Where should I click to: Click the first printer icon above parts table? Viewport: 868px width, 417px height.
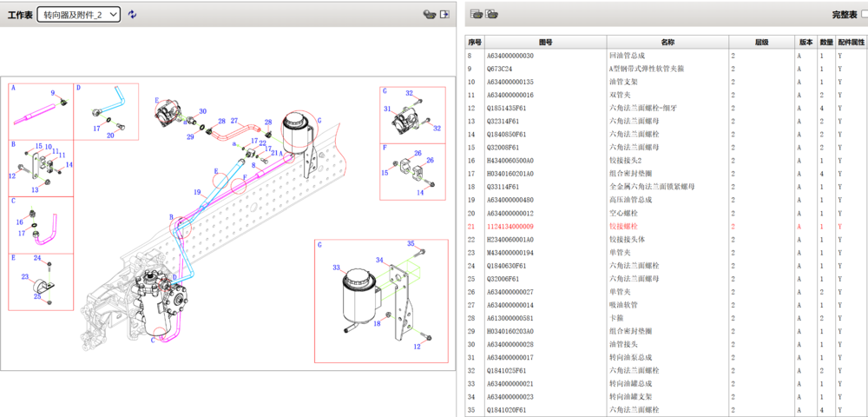coord(476,15)
